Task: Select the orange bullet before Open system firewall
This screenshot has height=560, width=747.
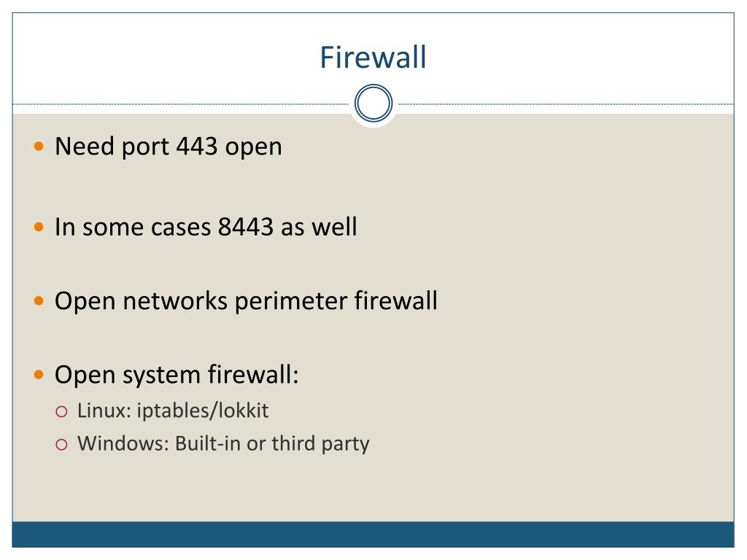Action: coord(39,375)
